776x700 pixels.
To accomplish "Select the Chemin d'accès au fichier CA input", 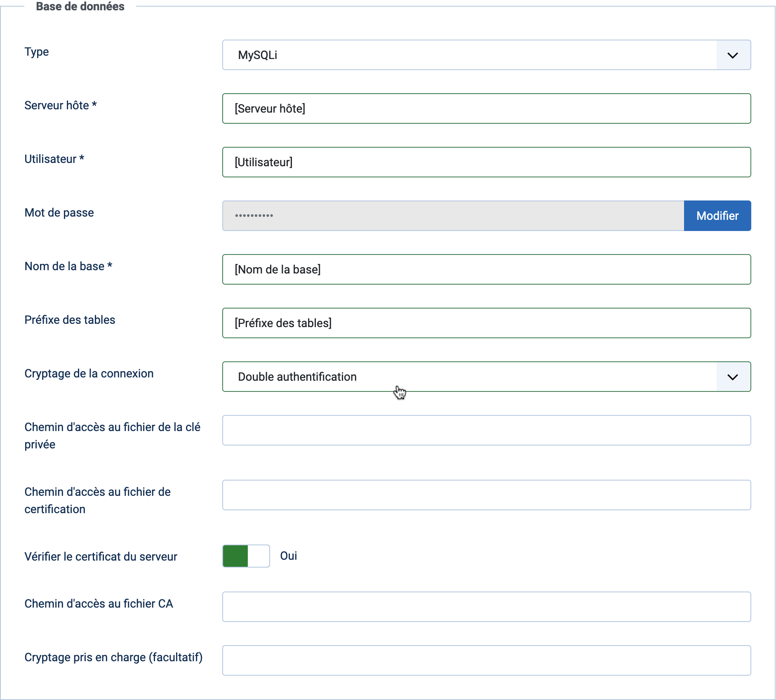I will pos(487,607).
